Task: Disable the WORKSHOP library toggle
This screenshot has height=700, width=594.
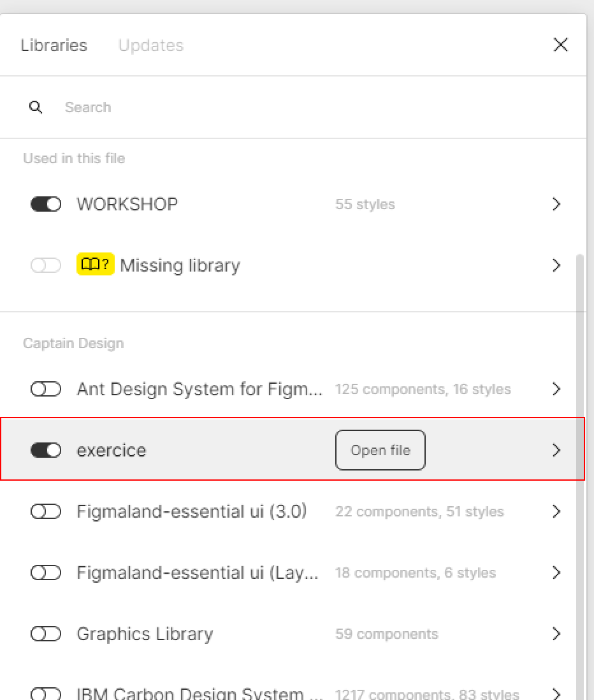Action: (x=45, y=205)
